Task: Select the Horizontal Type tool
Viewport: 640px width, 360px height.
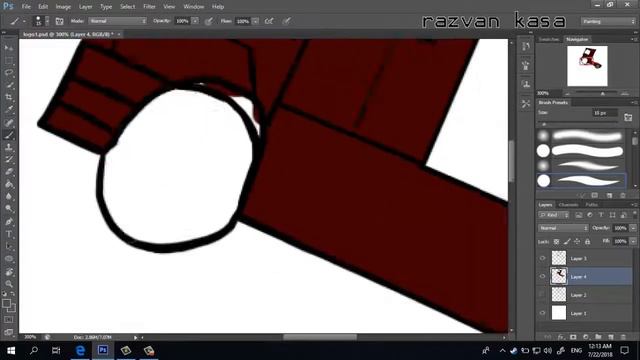Action: click(x=9, y=234)
